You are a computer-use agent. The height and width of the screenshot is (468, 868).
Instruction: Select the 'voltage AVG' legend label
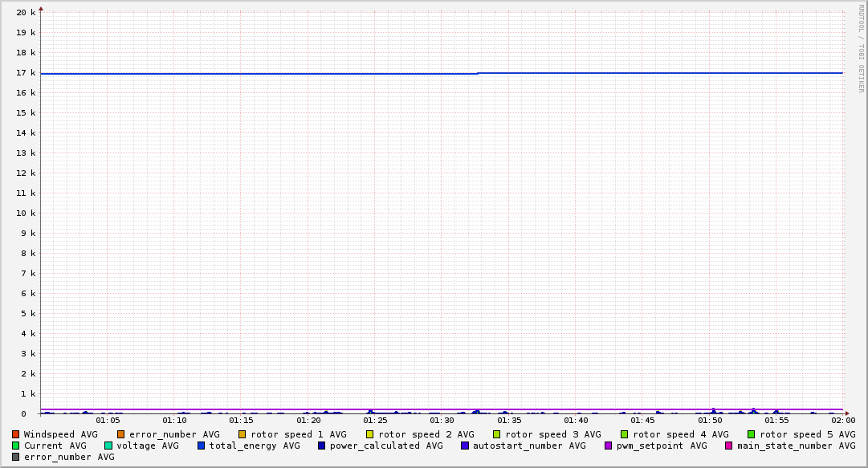point(148,446)
